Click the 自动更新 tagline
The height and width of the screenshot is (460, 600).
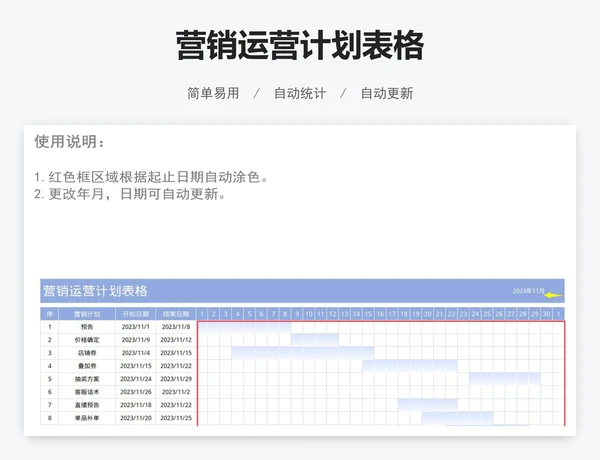point(387,93)
